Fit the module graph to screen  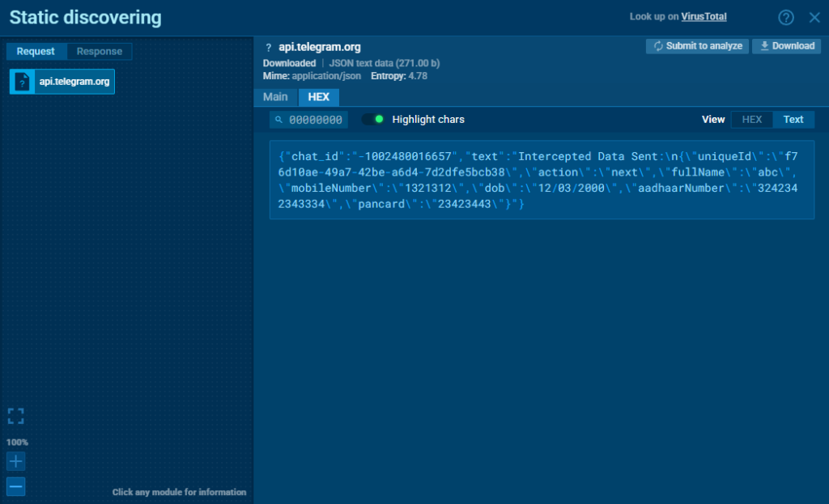point(15,415)
